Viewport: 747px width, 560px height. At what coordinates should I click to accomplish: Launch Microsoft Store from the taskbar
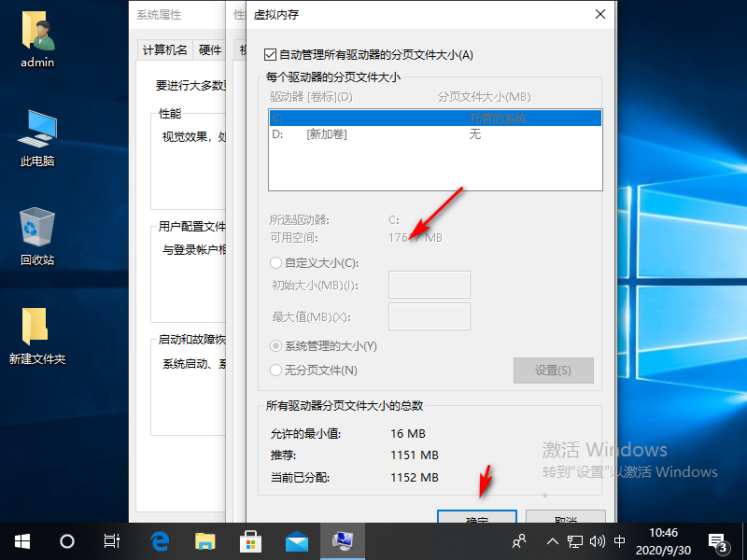[252, 540]
